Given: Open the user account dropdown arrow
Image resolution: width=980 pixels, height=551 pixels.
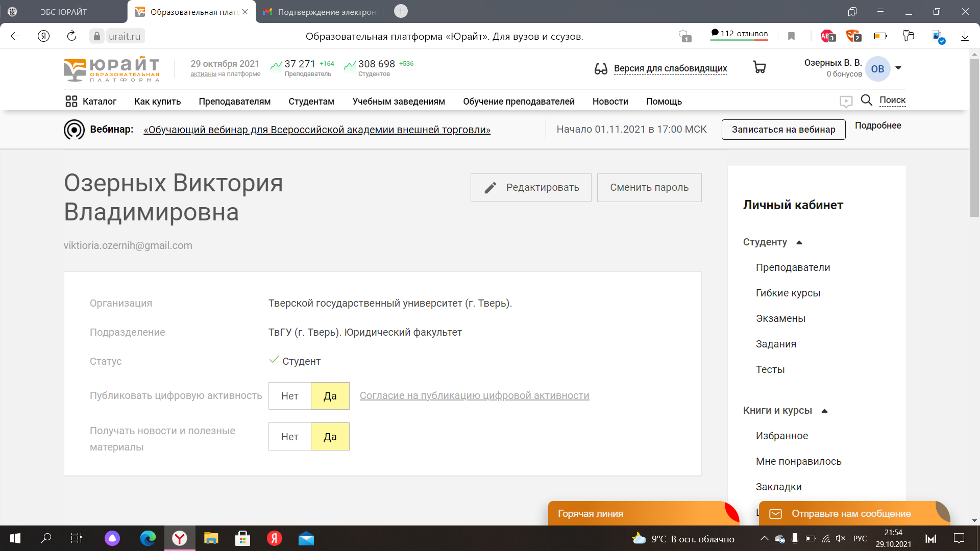Looking at the screenshot, I should coord(898,68).
